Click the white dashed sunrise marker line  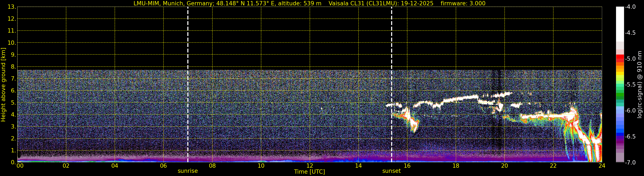[188, 85]
